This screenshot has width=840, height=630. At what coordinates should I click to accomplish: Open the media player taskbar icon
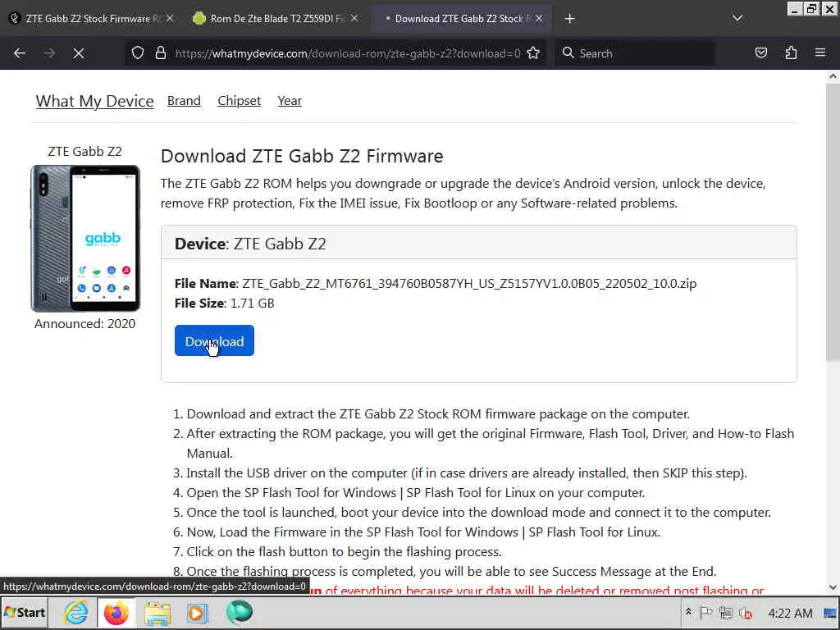(197, 614)
